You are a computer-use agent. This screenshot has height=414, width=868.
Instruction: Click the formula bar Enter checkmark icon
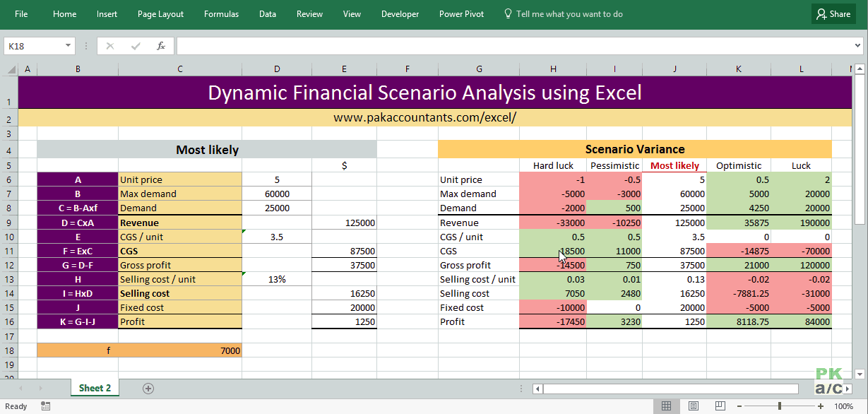coord(136,46)
